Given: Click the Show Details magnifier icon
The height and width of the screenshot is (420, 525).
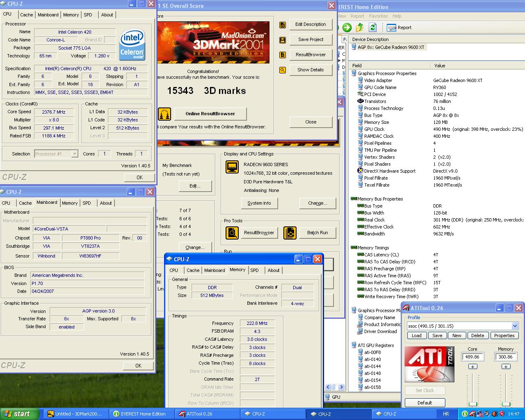Looking at the screenshot, I should [283, 70].
